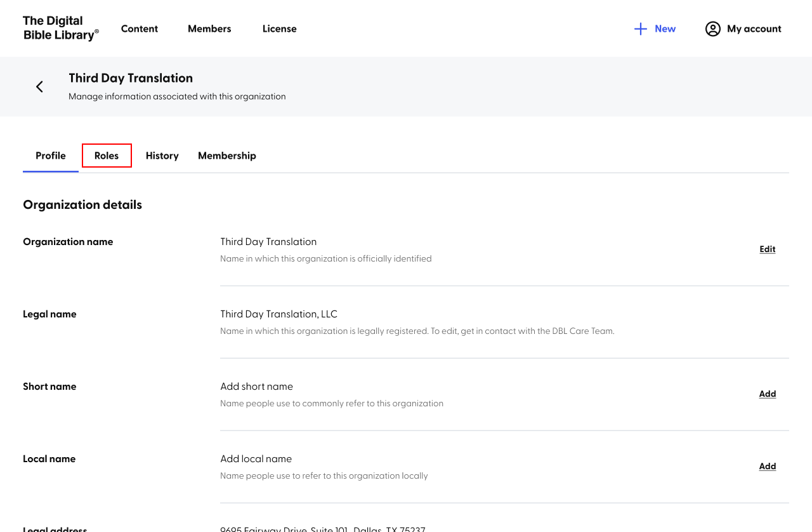Click 'Name people use to commonly refer' description
812x532 pixels.
tap(332, 404)
